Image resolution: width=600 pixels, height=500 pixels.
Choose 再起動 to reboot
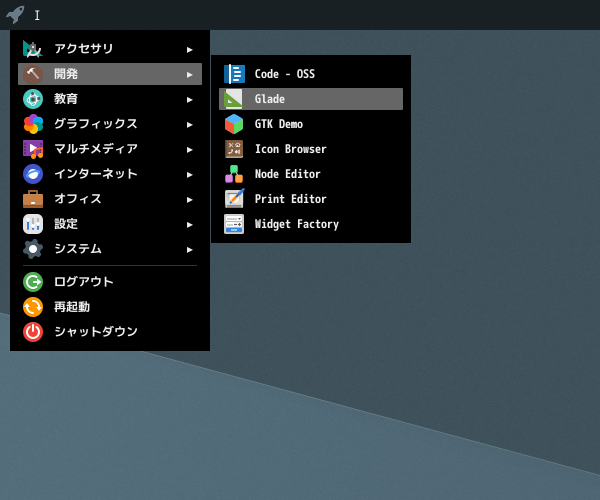pos(110,307)
